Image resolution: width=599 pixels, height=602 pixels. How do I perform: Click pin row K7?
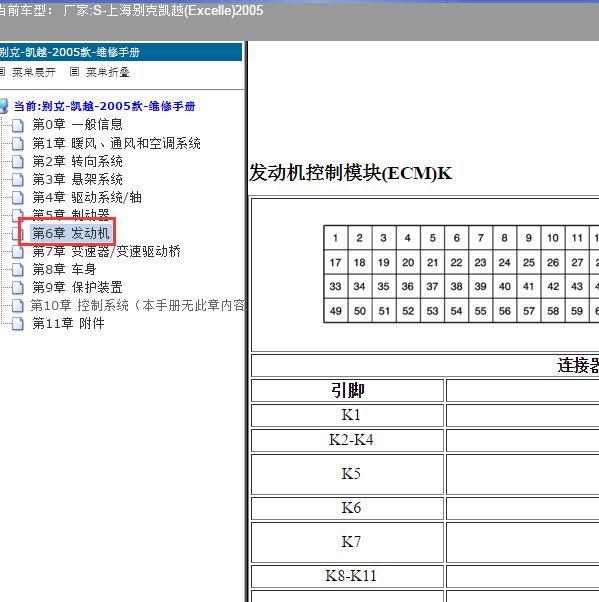347,542
